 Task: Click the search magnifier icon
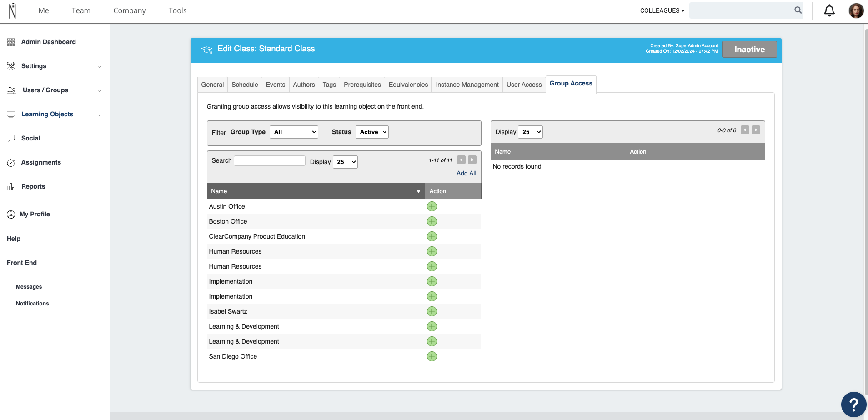pos(798,10)
